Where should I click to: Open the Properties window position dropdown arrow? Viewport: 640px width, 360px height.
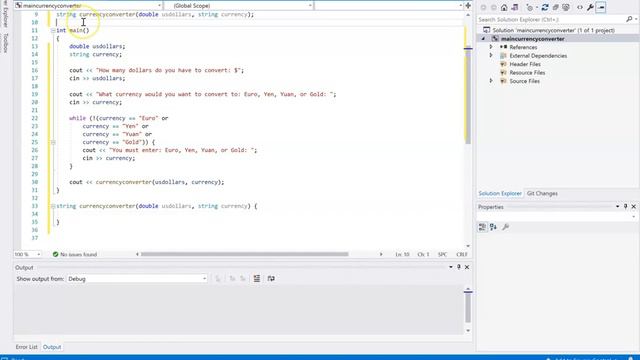[x=617, y=207]
